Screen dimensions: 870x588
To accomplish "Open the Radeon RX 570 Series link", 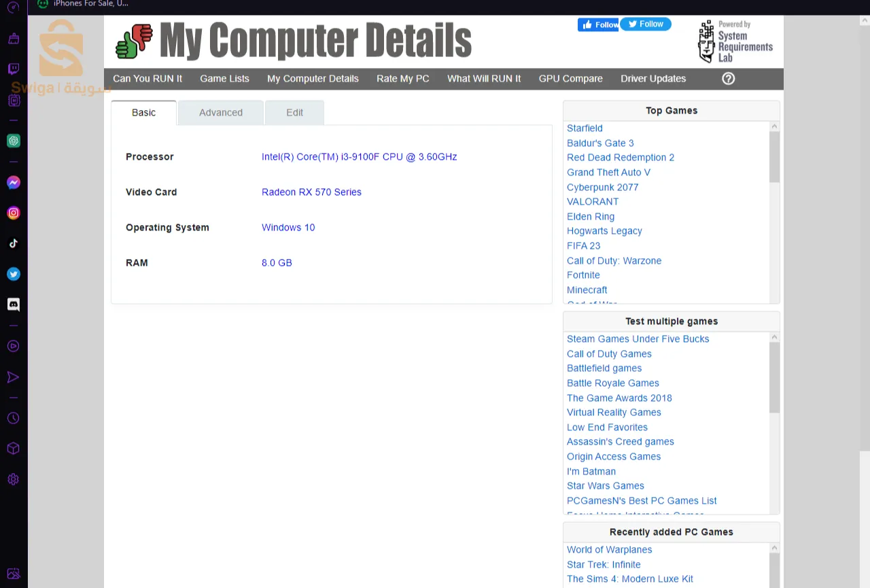I will click(x=311, y=192).
